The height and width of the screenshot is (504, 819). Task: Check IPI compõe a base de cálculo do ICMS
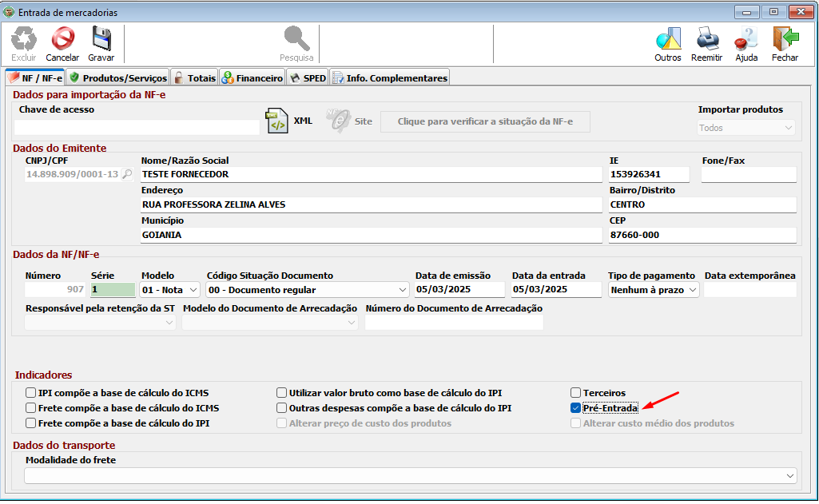31,393
